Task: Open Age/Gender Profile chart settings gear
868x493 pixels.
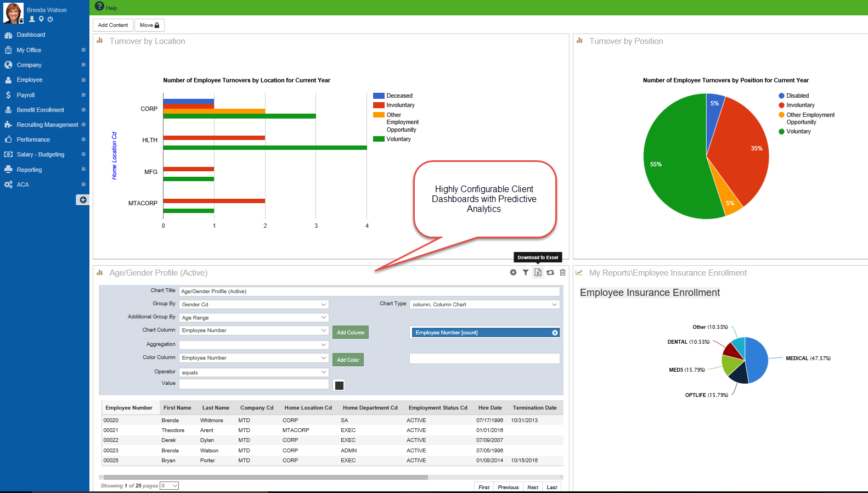Action: (x=513, y=272)
